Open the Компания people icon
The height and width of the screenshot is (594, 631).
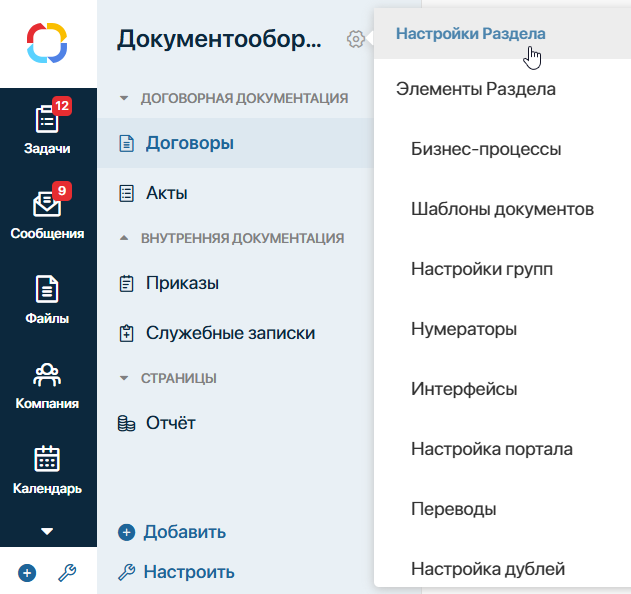(x=47, y=375)
